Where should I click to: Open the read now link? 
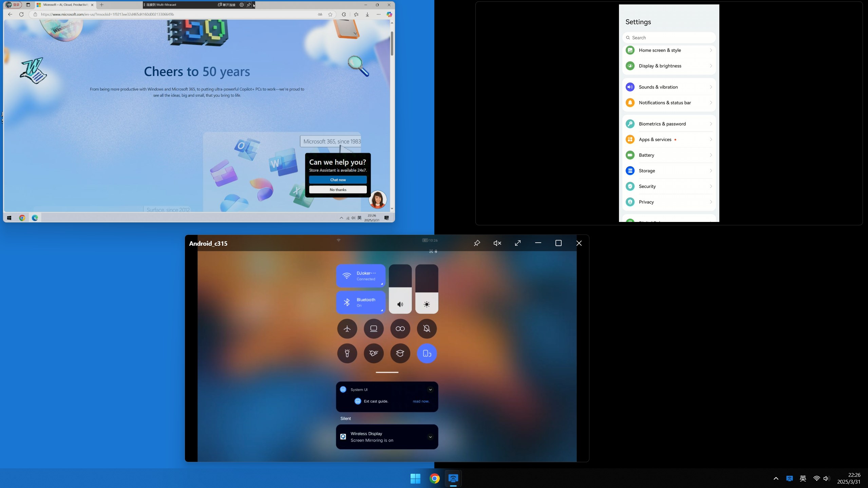421,401
